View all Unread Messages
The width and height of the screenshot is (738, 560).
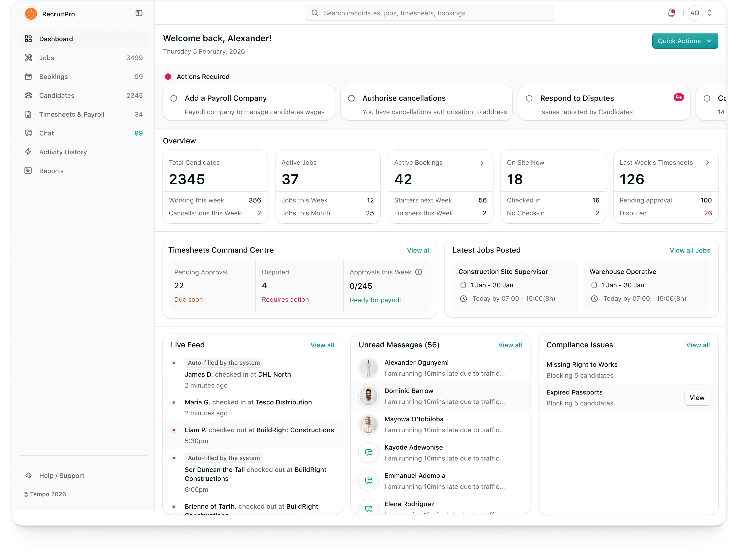pyautogui.click(x=510, y=345)
